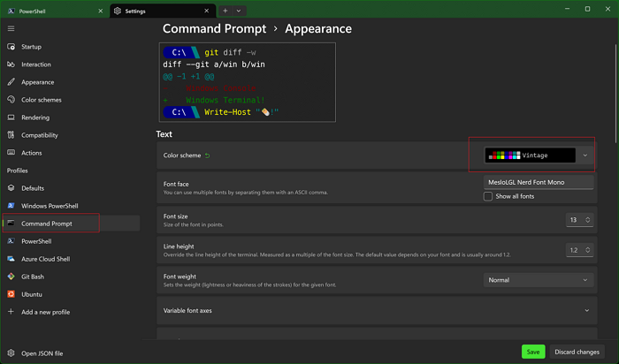Enable the Show all fonts checkbox
Image resolution: width=619 pixels, height=364 pixels.
488,196
